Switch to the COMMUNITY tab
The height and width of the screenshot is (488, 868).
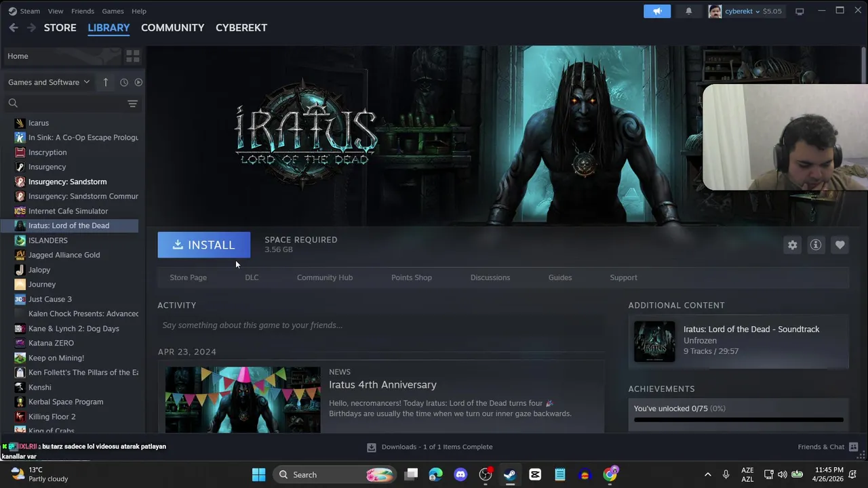172,28
